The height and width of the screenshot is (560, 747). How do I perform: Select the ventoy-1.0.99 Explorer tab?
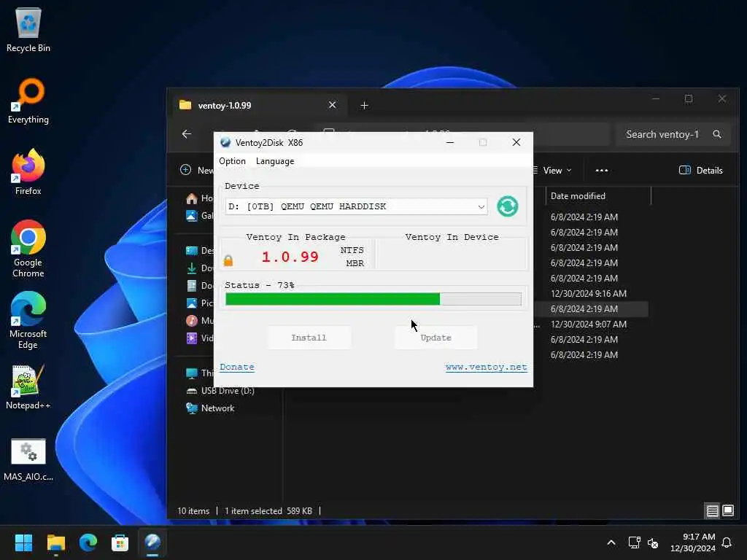point(259,105)
